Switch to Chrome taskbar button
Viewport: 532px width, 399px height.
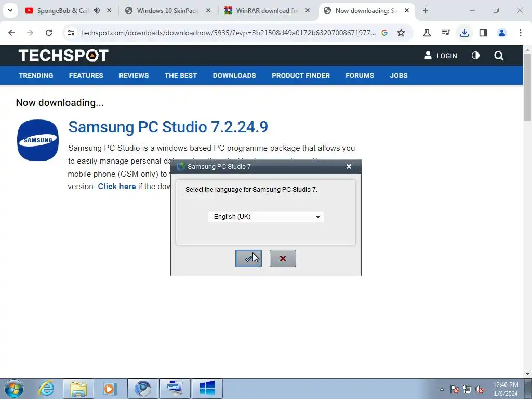(143, 389)
